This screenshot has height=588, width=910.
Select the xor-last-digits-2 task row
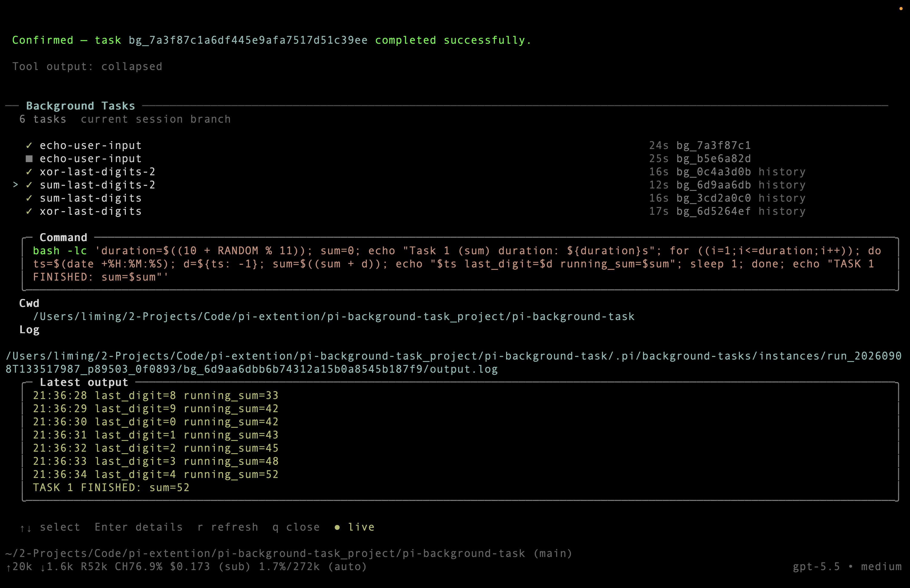[x=416, y=172]
